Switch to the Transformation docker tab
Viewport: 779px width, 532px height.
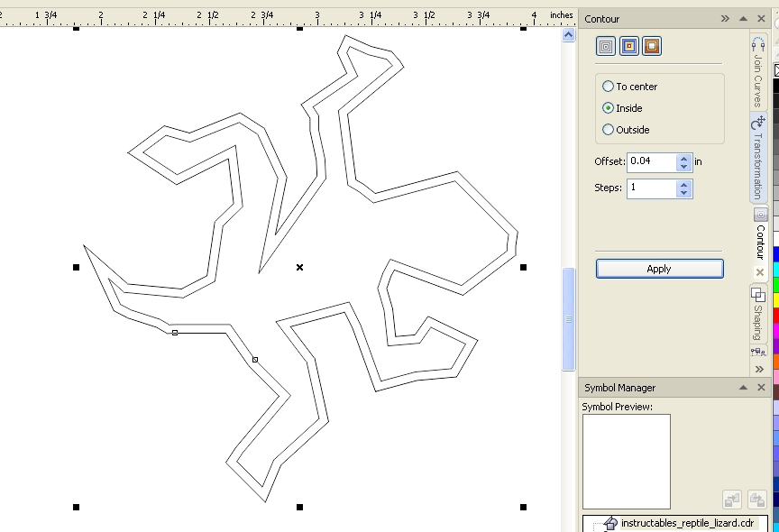click(x=757, y=157)
